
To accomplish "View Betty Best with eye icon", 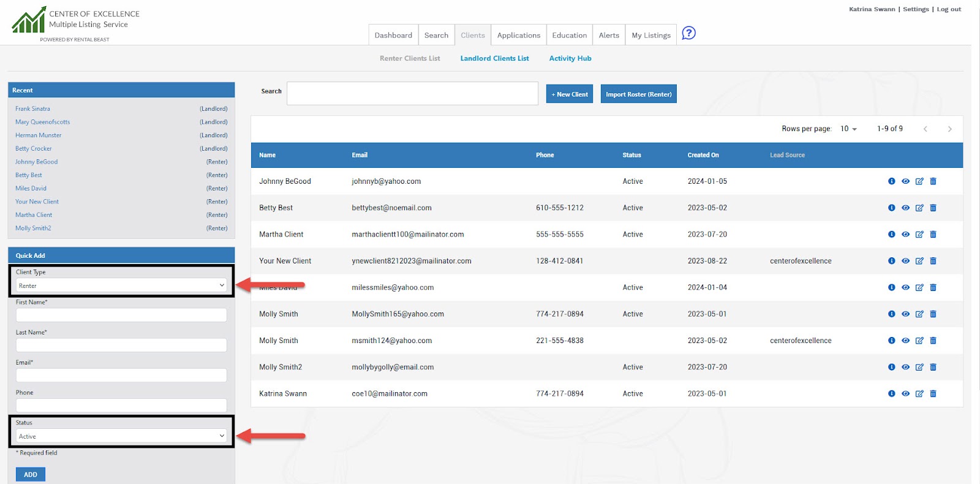I will coord(905,208).
